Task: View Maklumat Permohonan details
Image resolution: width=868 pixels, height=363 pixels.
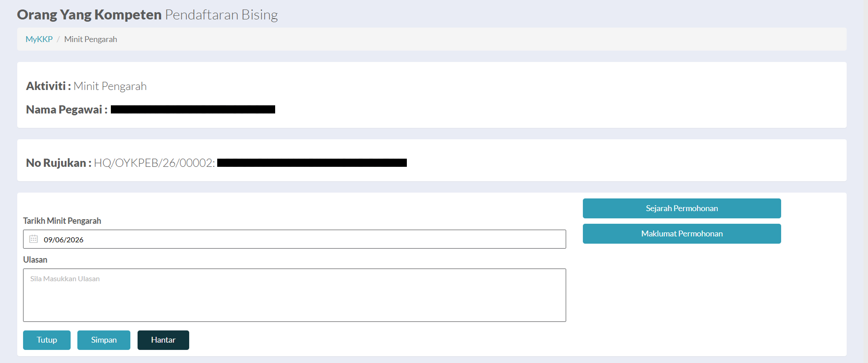Action: (682, 234)
